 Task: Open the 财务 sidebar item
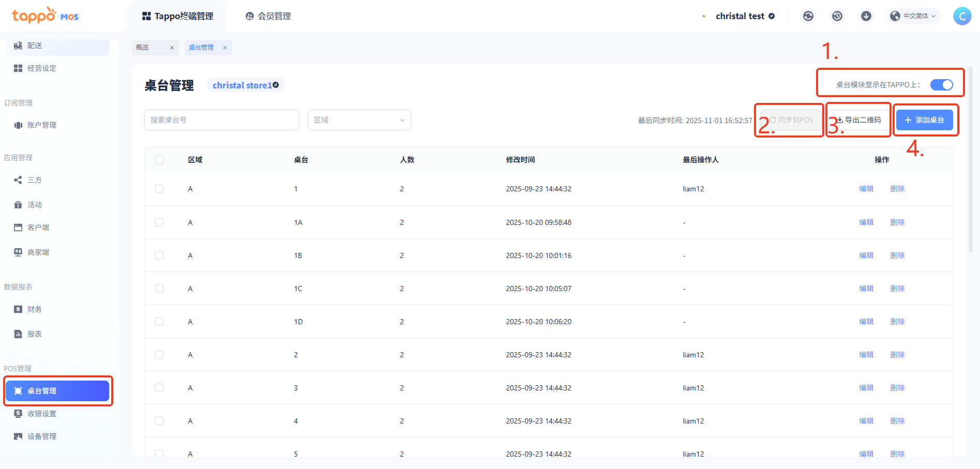point(34,309)
